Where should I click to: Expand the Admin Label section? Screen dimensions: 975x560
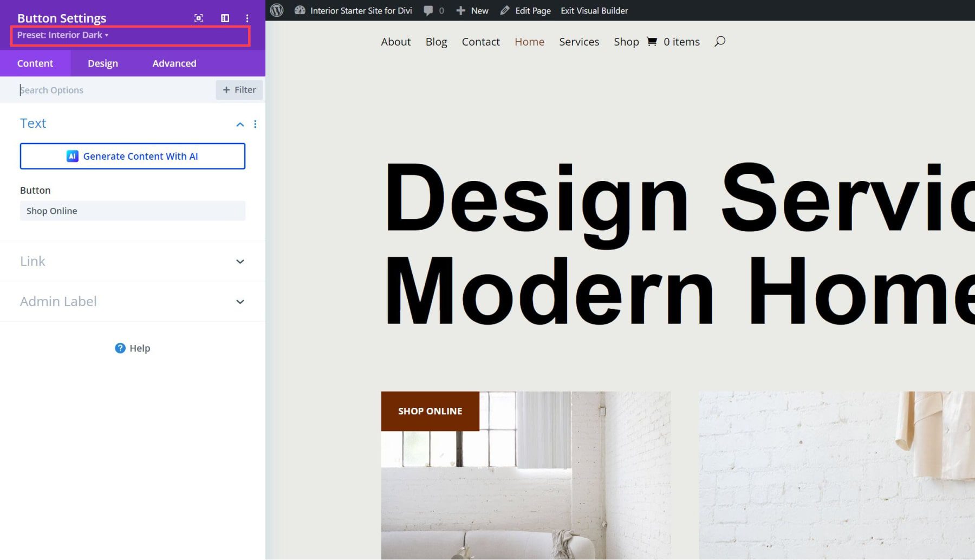132,301
